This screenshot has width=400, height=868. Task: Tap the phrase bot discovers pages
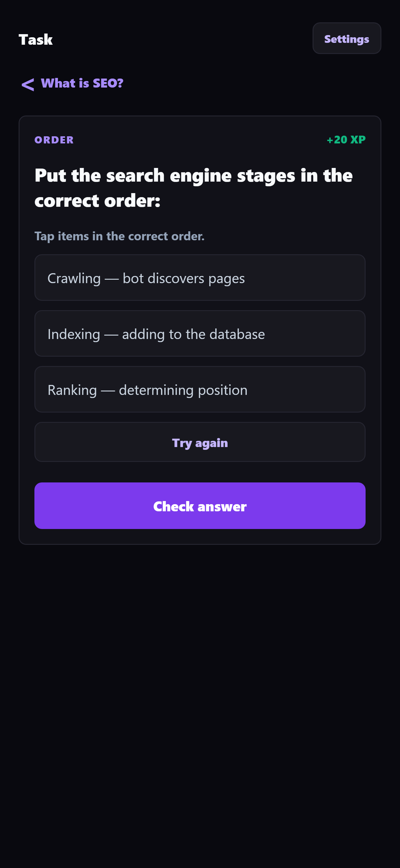point(184,278)
